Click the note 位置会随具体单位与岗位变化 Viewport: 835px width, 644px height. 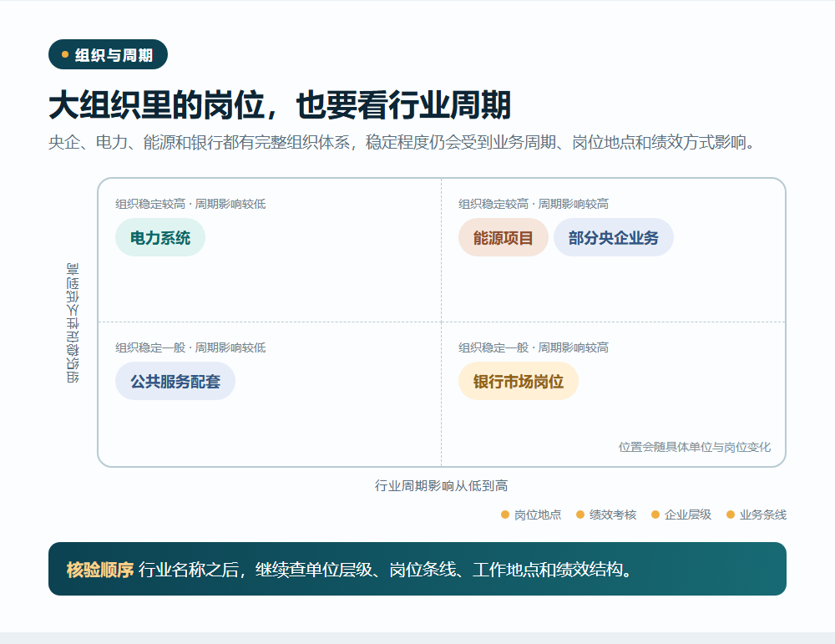695,447
